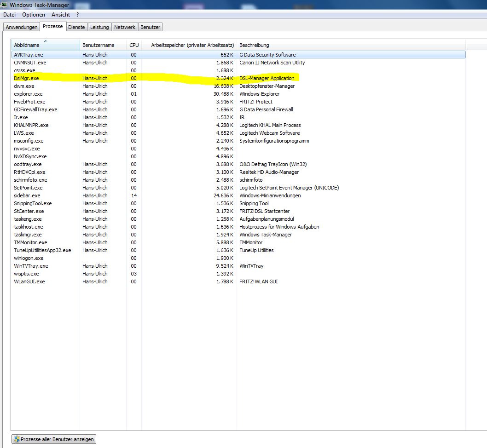Select the Prozesse tab
Image resolution: width=487 pixels, height=448 pixels.
[x=53, y=26]
